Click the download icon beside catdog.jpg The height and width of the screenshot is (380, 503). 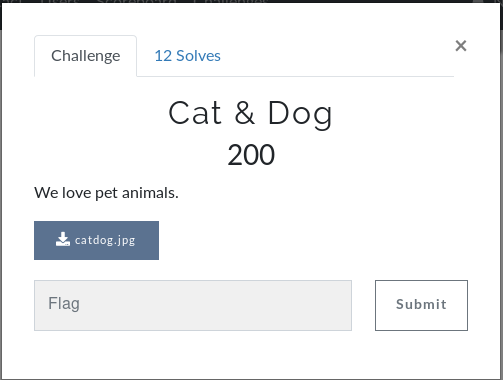(x=63, y=239)
